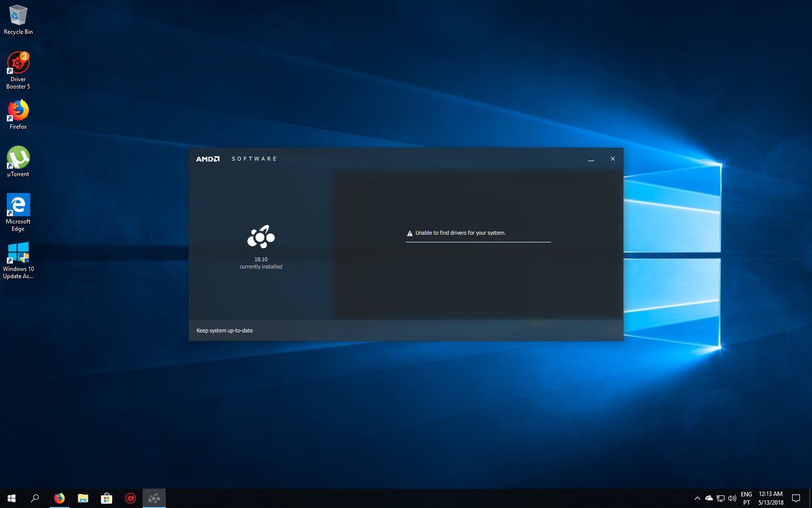Click the AMD installer taskbar button

[154, 498]
